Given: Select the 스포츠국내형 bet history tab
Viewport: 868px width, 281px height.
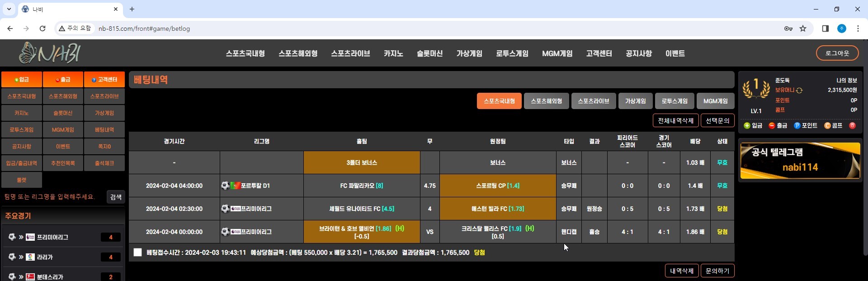Looking at the screenshot, I should (x=499, y=101).
